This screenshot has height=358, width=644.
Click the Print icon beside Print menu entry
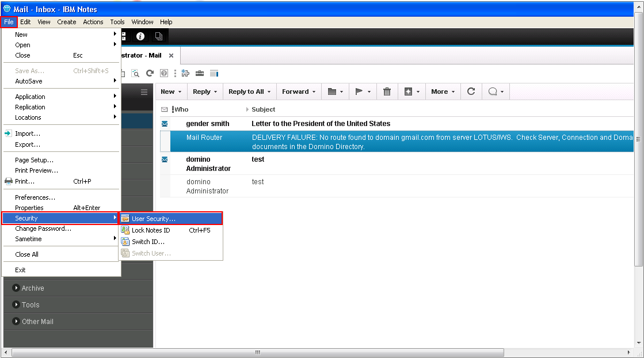pyautogui.click(x=7, y=181)
